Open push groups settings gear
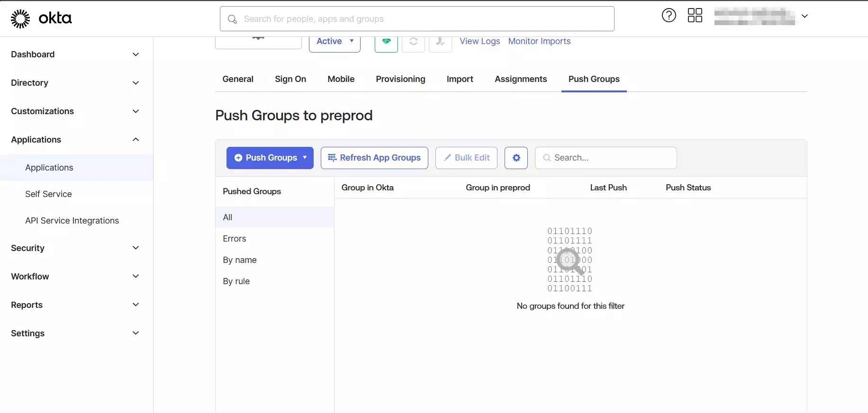This screenshot has height=413, width=868. tap(516, 158)
